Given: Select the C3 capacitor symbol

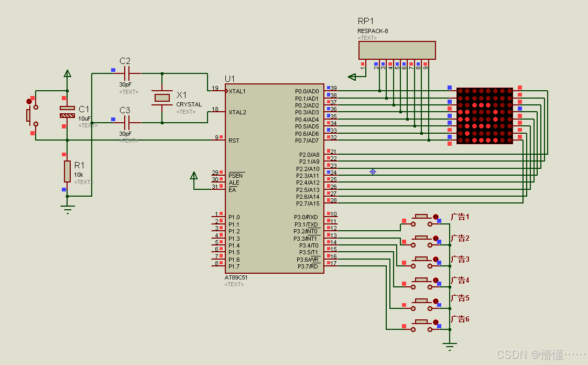Looking at the screenshot, I should [127, 122].
